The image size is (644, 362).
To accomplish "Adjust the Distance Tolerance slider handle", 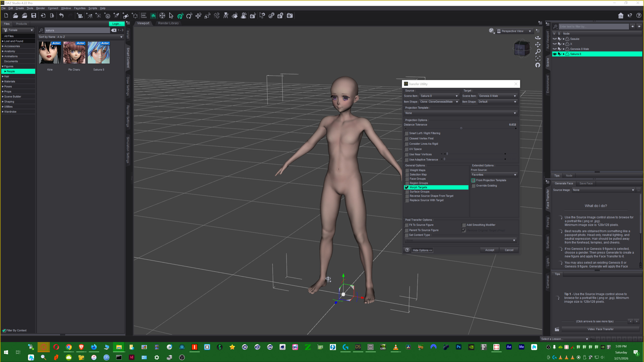I will click(461, 128).
